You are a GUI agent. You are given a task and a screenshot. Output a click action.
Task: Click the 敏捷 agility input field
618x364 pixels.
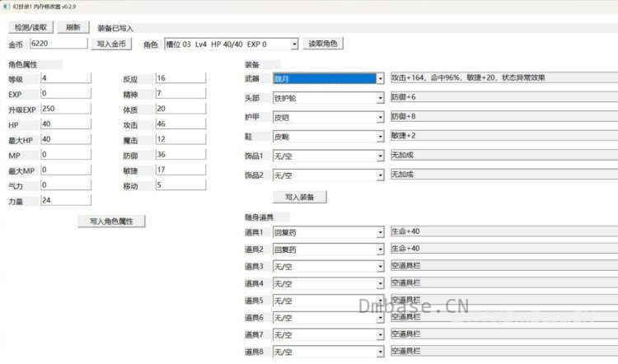tap(180, 170)
